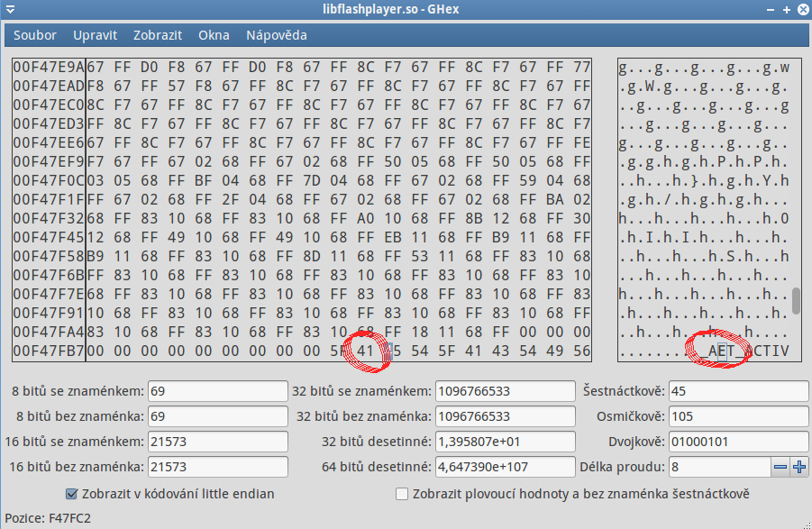
Task: Click the Dvojkově binary value field
Action: [x=738, y=442]
